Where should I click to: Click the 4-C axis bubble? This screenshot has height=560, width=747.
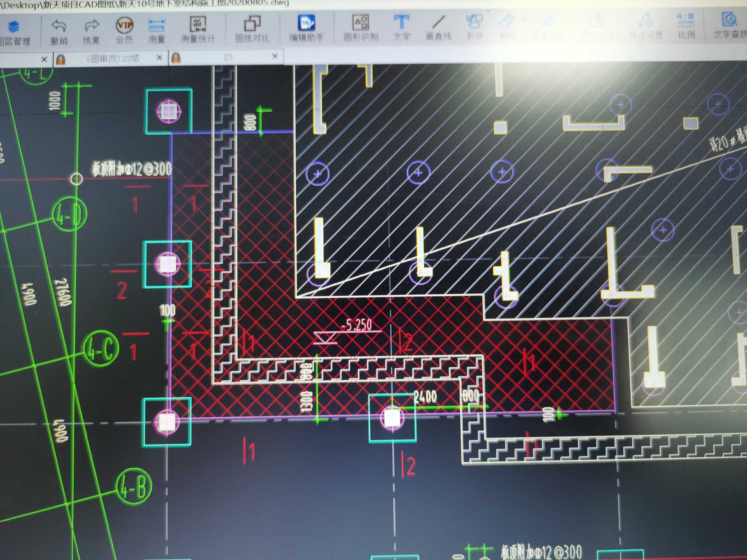coord(101,348)
